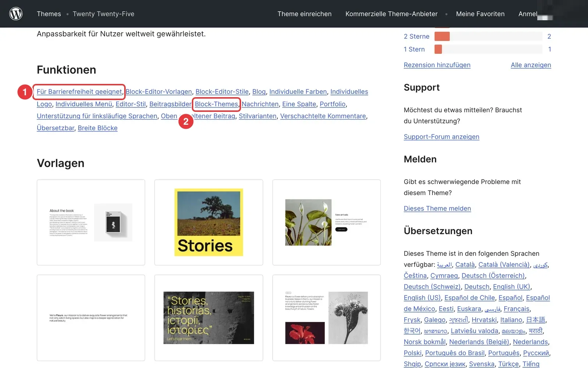Open the Portfolio feature link

click(x=333, y=104)
